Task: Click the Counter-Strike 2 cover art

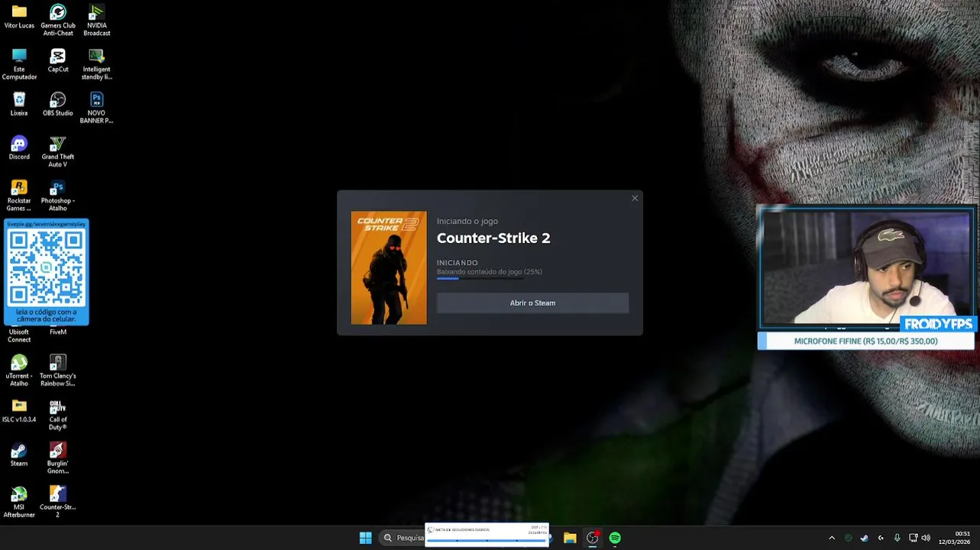Action: click(389, 267)
